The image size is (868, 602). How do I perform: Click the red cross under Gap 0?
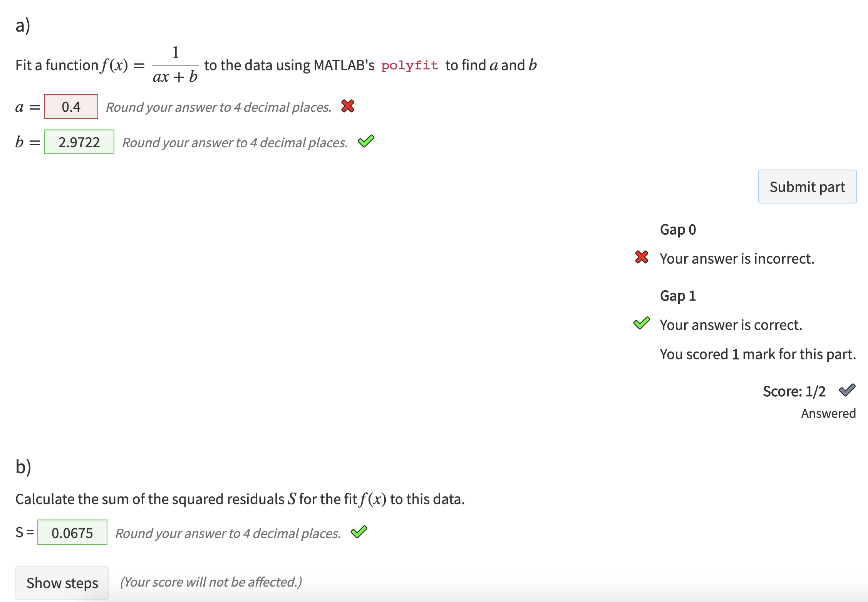click(642, 257)
